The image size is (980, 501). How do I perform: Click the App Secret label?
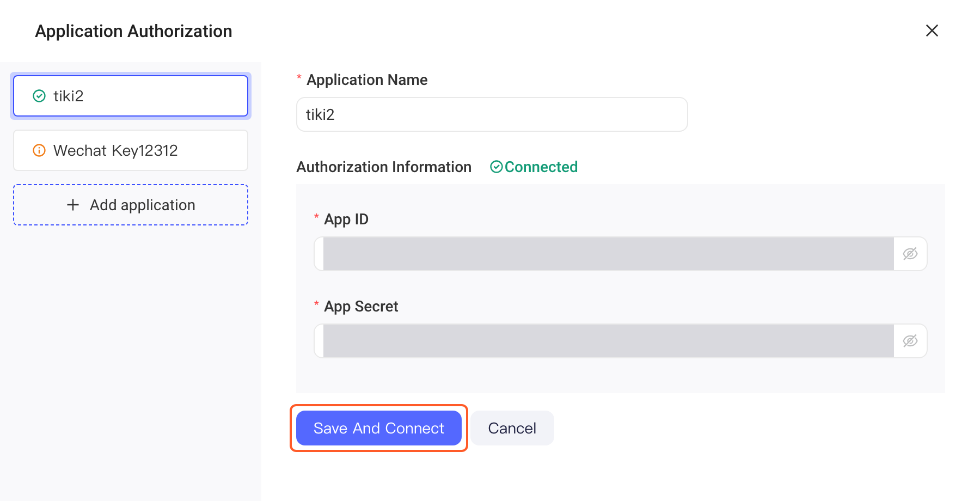coord(361,307)
